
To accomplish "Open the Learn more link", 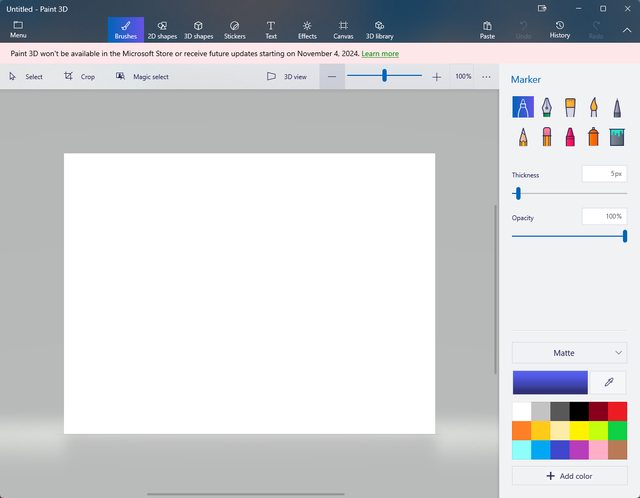I will (380, 53).
